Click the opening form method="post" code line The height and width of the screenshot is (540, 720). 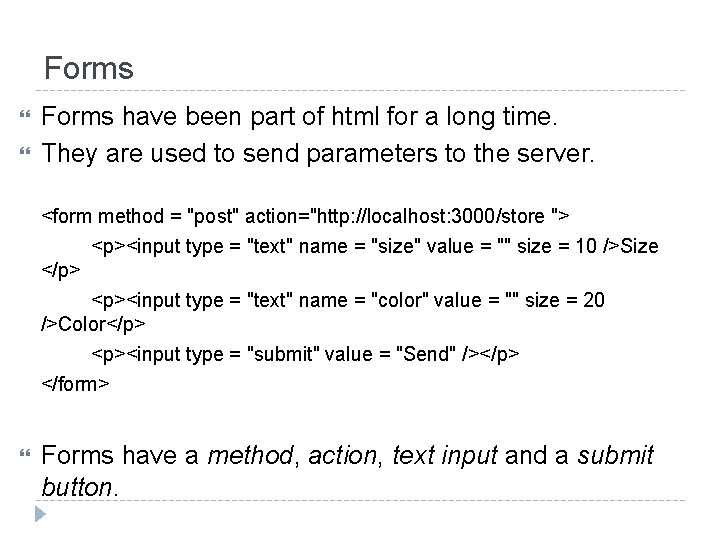point(305,217)
